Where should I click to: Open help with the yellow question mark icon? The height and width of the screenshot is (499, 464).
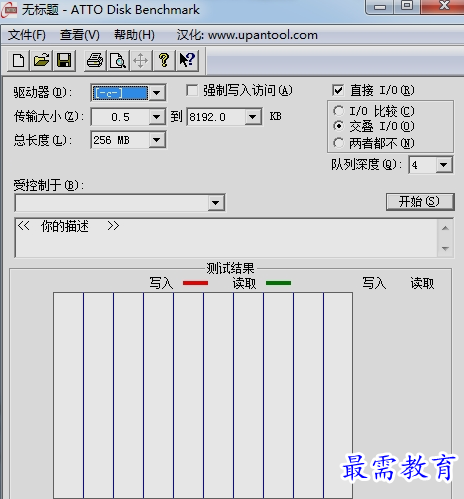click(164, 60)
